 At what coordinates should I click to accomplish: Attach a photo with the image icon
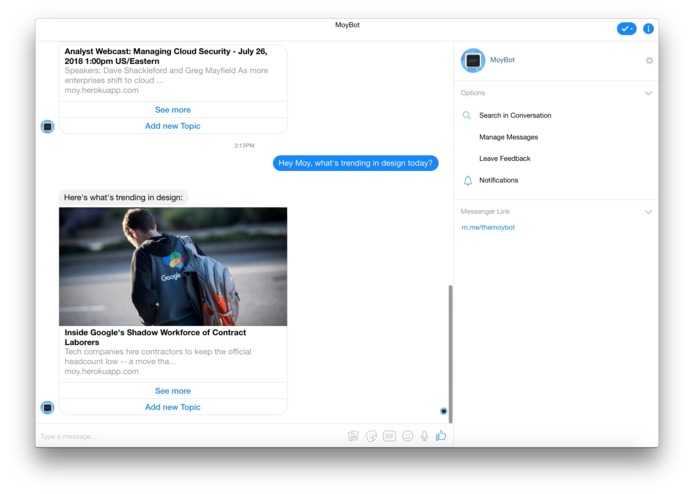pyautogui.click(x=353, y=436)
